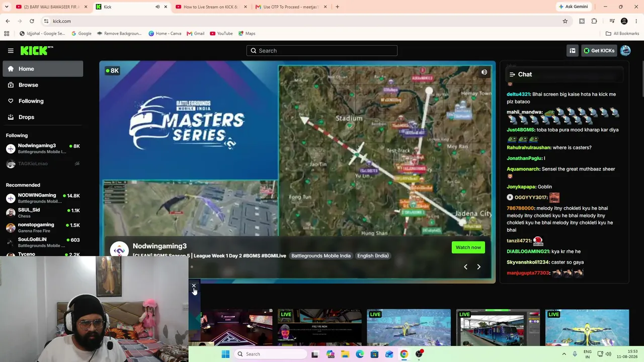
Task: Click chat username deltu4321
Action: 518,94
